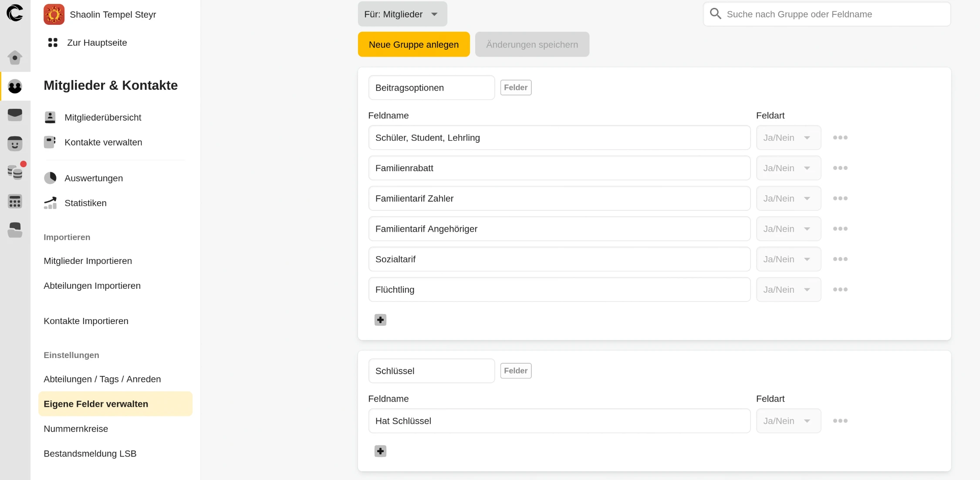Screen dimensions: 980x480
Task: Add new field to Beitragsoptionen group
Action: pyautogui.click(x=380, y=320)
